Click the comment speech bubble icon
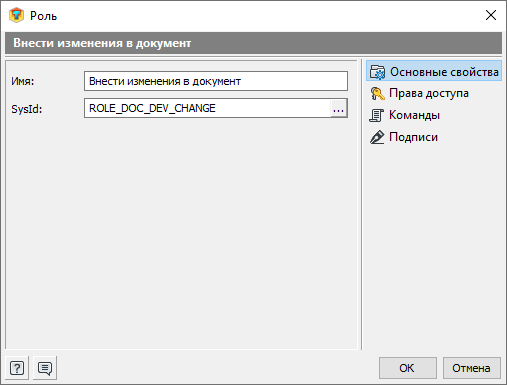507x385 pixels. tap(45, 368)
